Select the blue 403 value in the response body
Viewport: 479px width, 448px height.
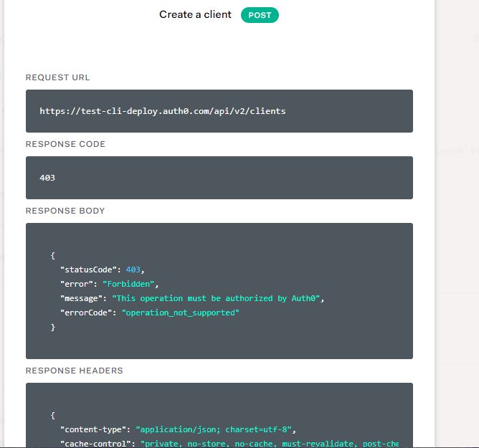pos(133,270)
